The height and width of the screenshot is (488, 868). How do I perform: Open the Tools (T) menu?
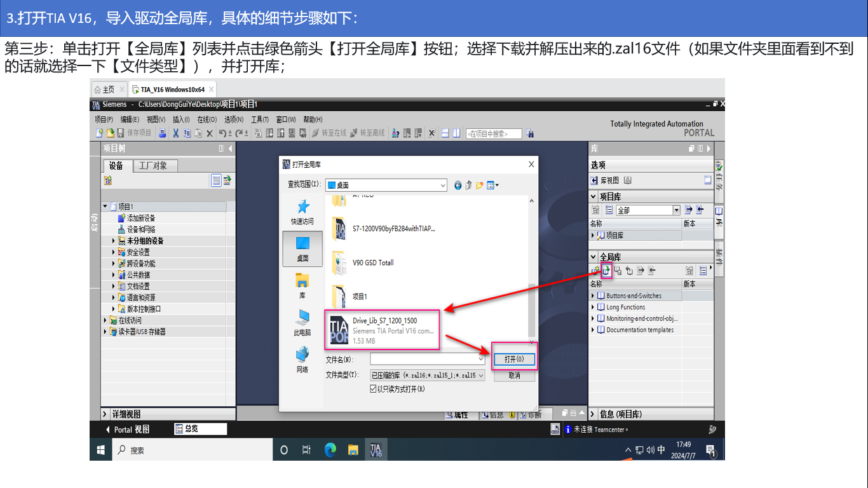(260, 119)
